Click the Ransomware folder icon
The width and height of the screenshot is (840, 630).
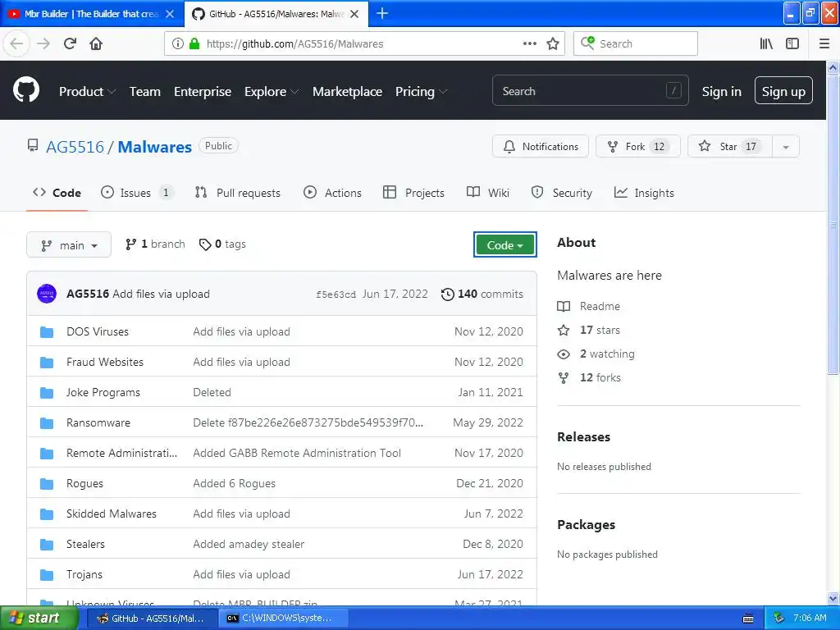tap(47, 422)
